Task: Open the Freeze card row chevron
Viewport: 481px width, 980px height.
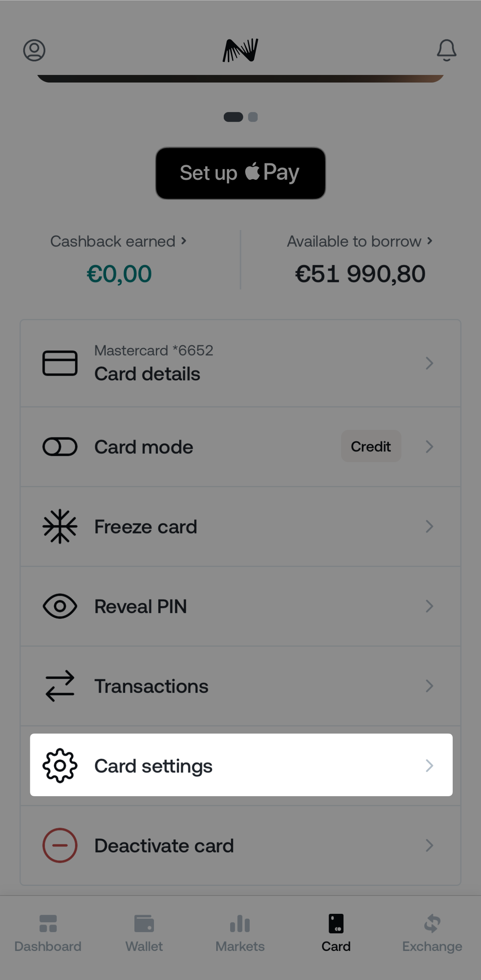Action: (x=429, y=526)
